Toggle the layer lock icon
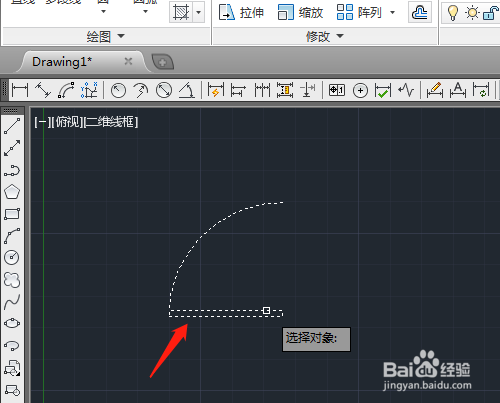 (x=490, y=13)
